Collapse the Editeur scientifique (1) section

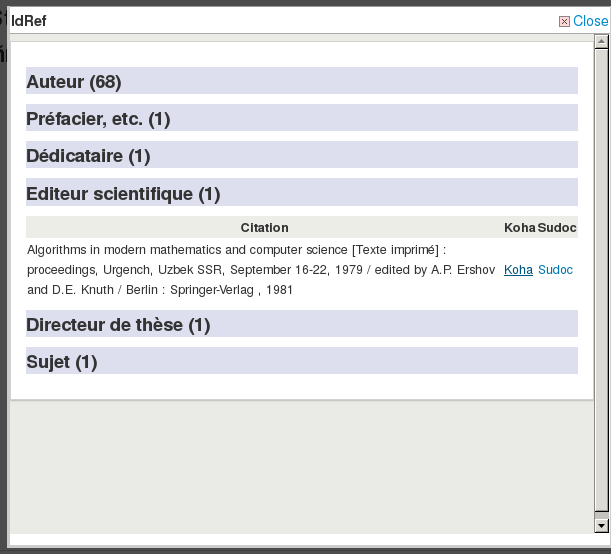tap(123, 193)
